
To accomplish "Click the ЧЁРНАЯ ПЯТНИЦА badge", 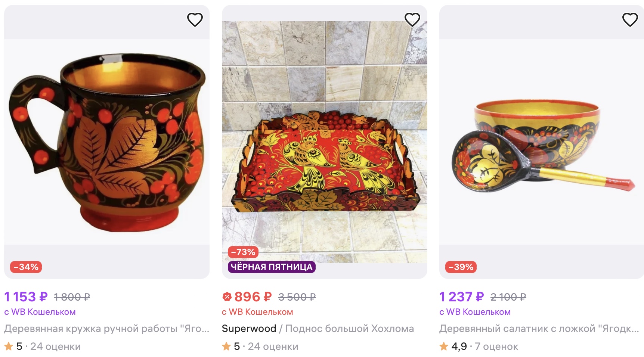I will coord(272,267).
